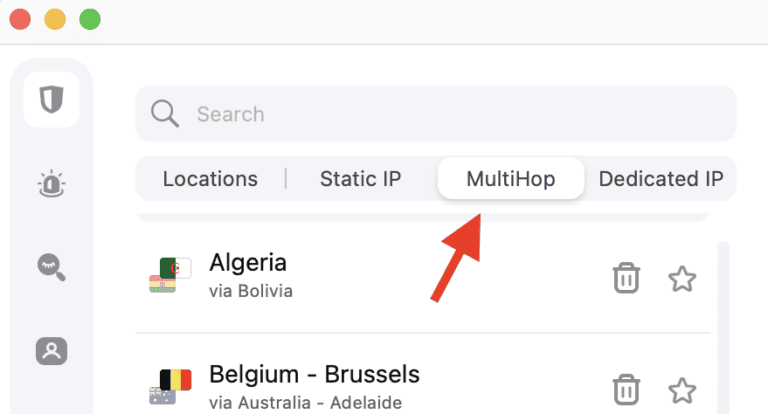The image size is (768, 414).
Task: Open the account profile sidebar icon
Action: pos(52,351)
